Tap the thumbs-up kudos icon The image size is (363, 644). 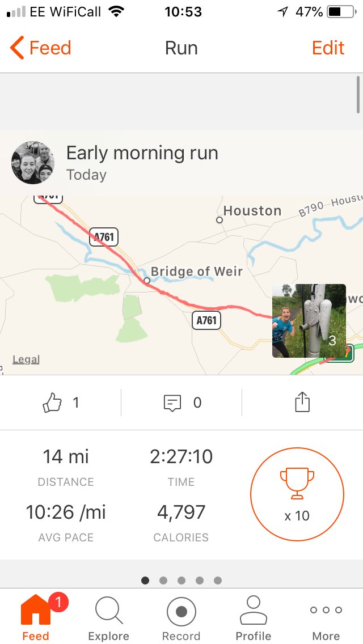click(52, 402)
